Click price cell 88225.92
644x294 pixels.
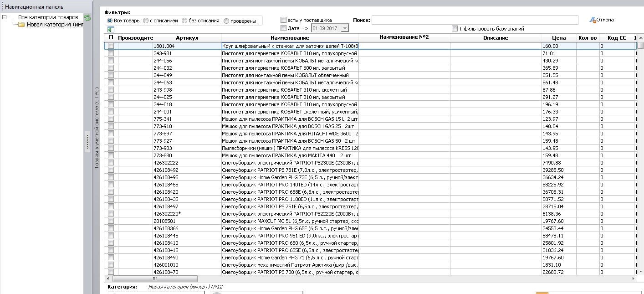tap(559, 185)
